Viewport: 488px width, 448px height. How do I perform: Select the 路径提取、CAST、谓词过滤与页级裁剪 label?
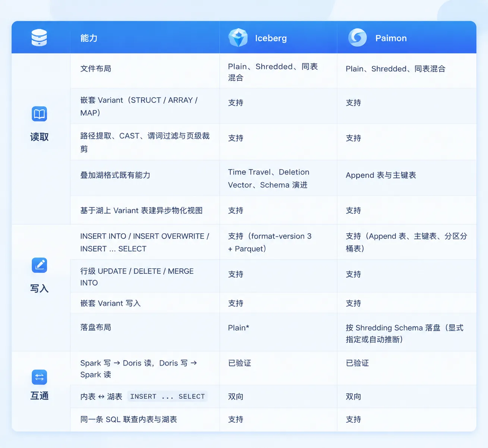[x=145, y=142]
